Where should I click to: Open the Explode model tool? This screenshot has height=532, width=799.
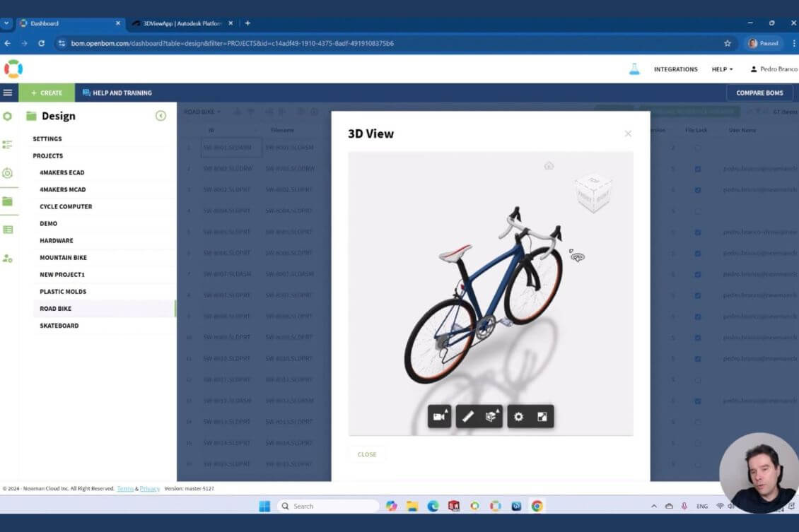click(x=491, y=416)
